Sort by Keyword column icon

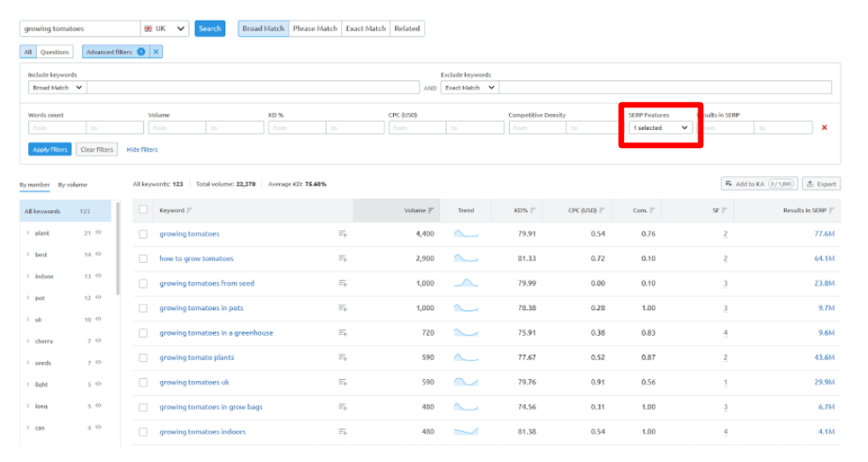(x=189, y=210)
